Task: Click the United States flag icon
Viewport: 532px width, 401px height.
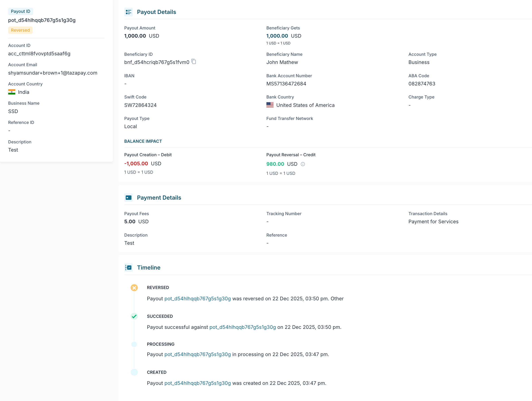Action: 270,105
